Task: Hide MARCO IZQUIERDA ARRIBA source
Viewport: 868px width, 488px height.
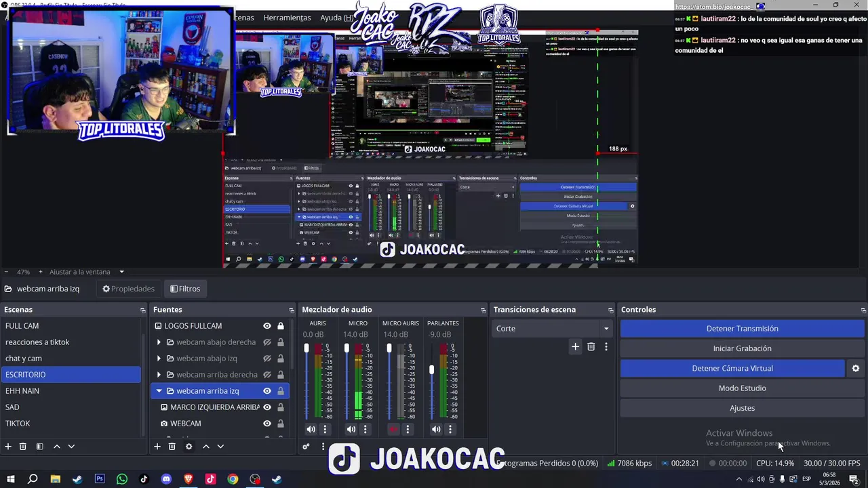Action: [x=267, y=407]
